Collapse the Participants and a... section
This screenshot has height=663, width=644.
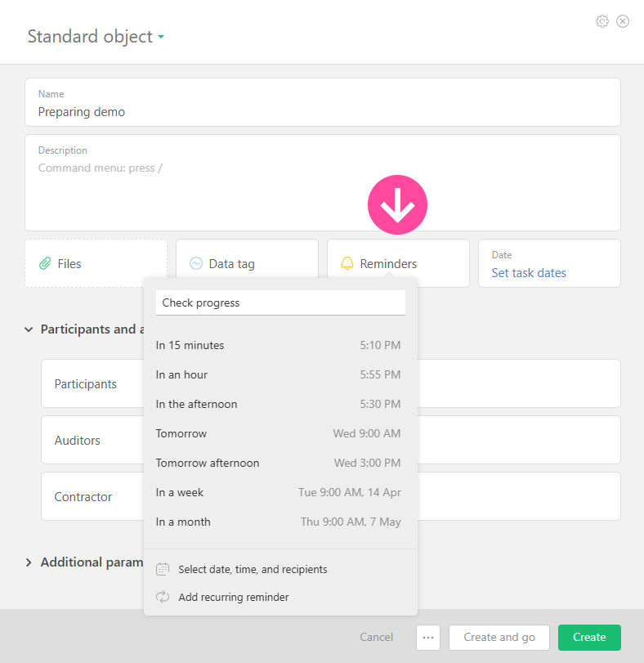pos(29,329)
